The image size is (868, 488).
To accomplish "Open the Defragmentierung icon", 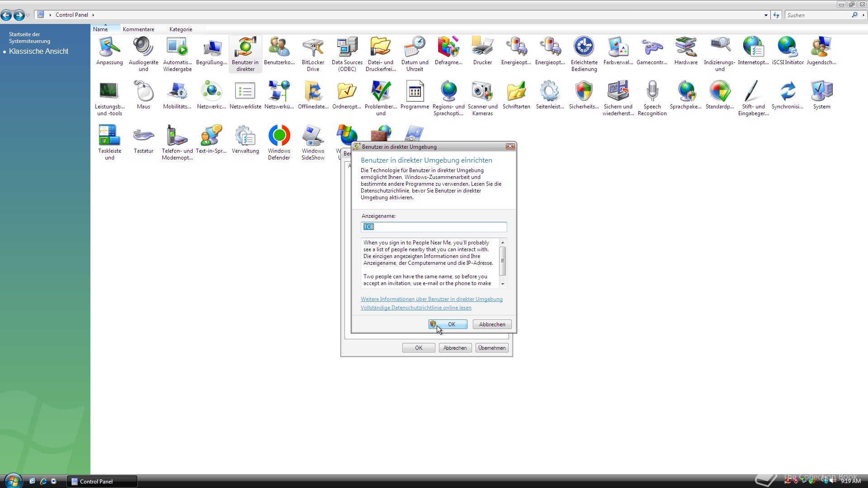I will [x=448, y=51].
